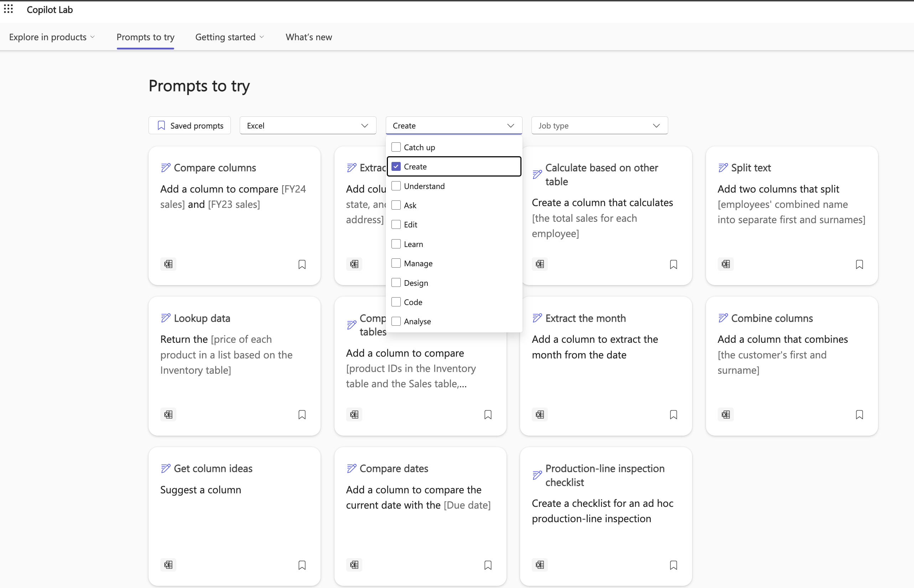Click pen icon beside Compare columns title
This screenshot has width=914, height=588.
pyautogui.click(x=165, y=168)
